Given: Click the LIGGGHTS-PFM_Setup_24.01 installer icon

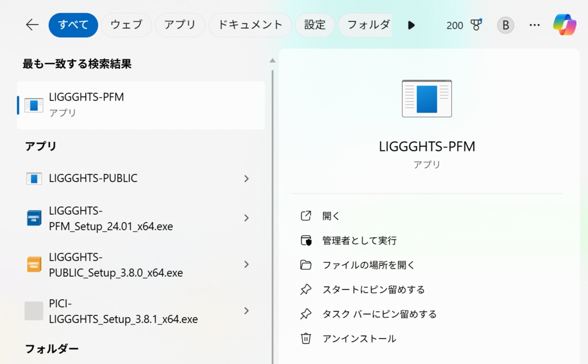Looking at the screenshot, I should (34, 218).
